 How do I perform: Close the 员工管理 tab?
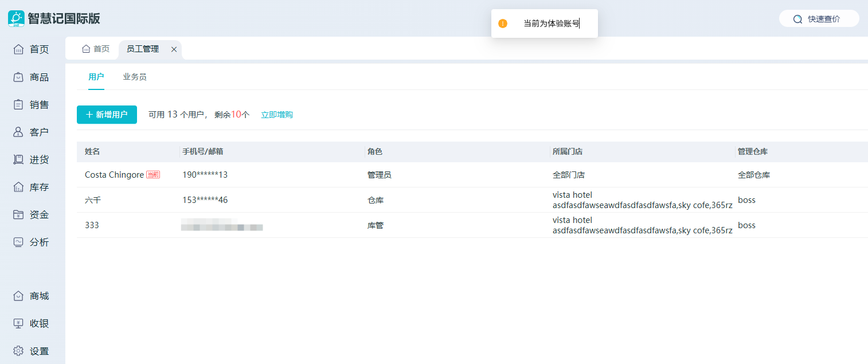pos(174,49)
